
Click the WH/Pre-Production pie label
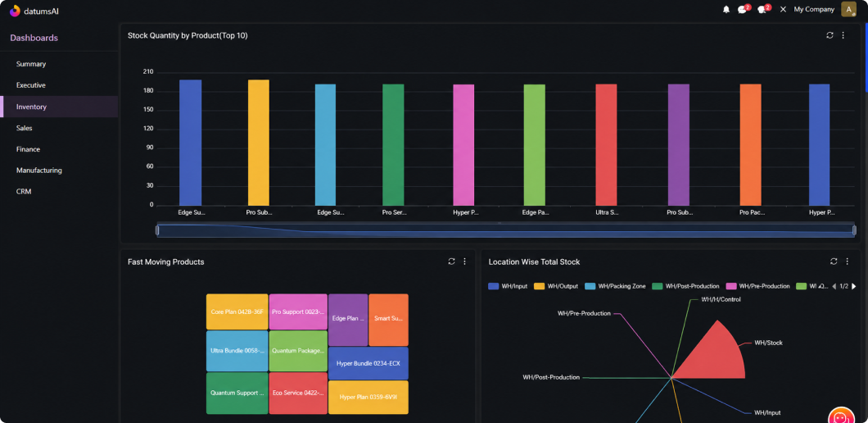(584, 313)
